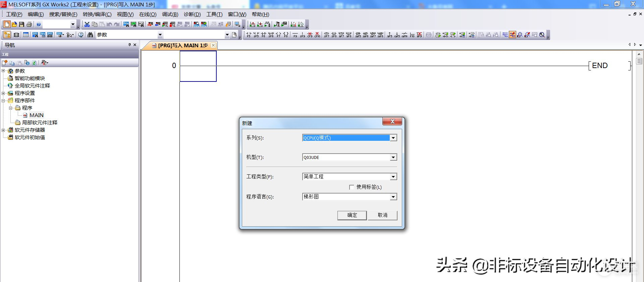Select 智能功能模块 in navigation tree
644x282 pixels.
point(30,78)
